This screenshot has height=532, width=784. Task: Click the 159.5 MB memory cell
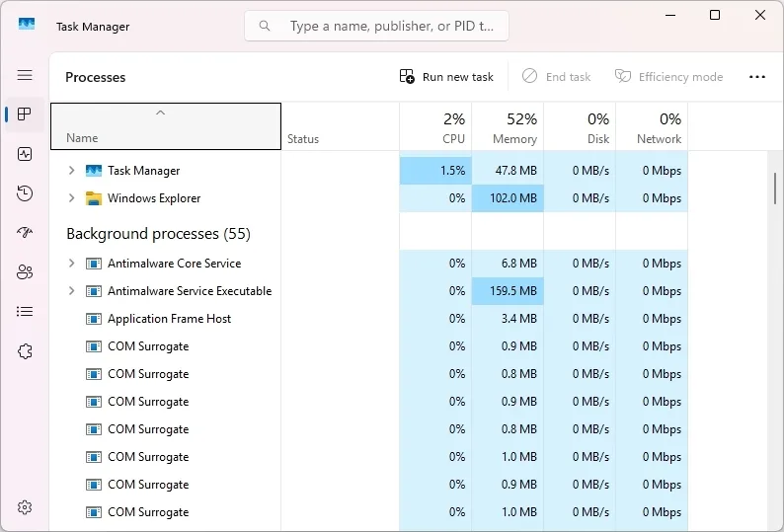click(508, 290)
